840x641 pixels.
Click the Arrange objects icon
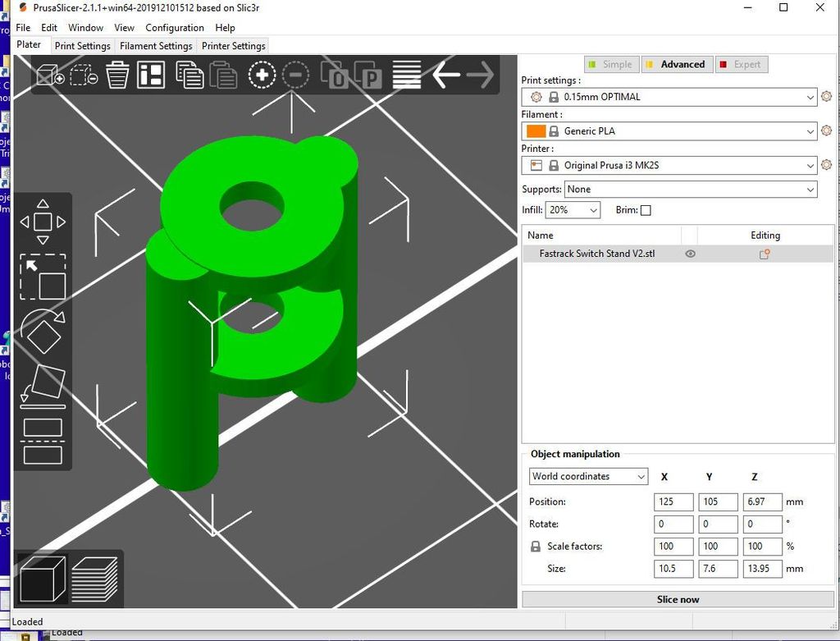[151, 76]
